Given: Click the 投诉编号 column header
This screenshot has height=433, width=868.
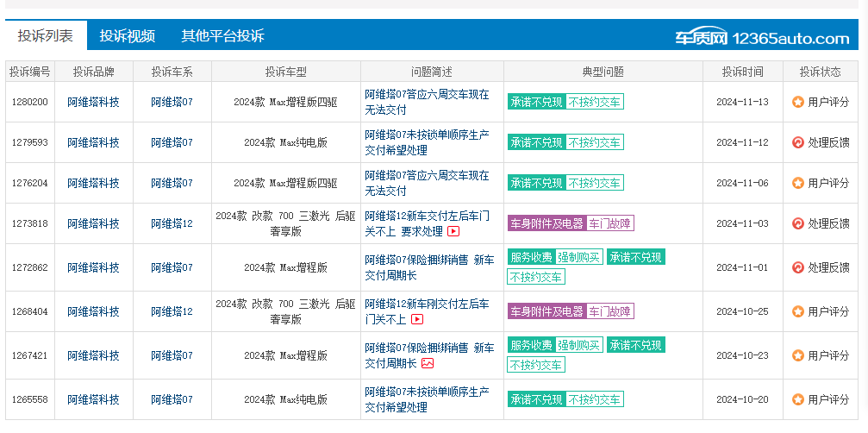Looking at the screenshot, I should coord(30,72).
